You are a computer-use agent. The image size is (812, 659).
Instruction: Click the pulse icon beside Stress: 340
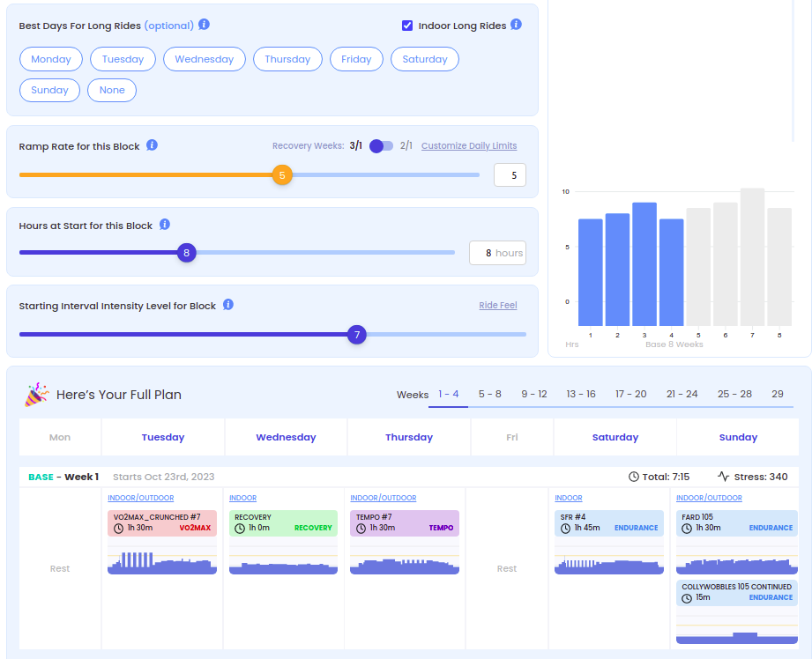(x=724, y=477)
